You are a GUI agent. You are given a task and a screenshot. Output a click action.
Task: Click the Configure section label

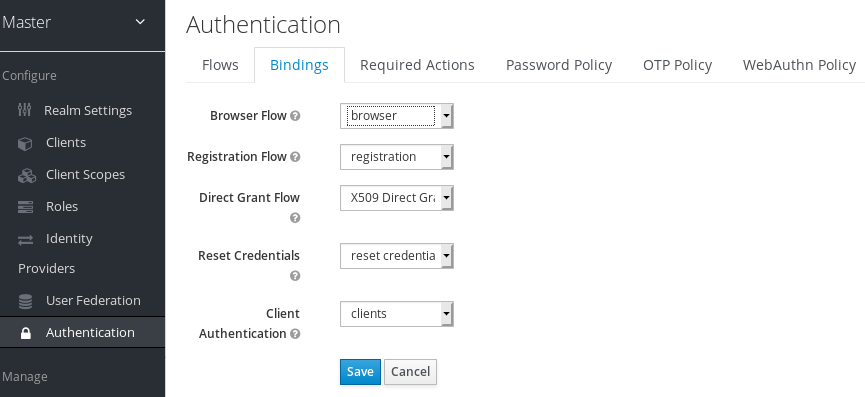tap(29, 76)
